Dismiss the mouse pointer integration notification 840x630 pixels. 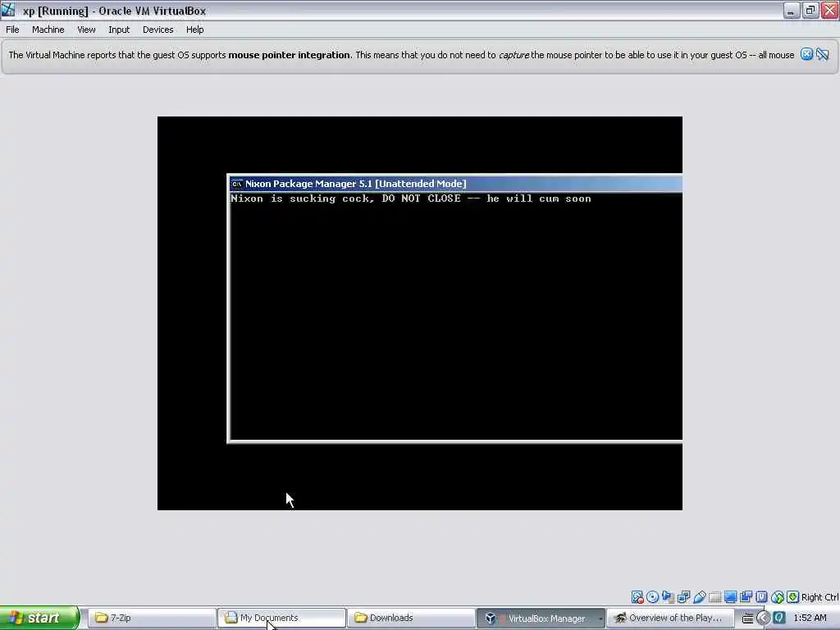[x=806, y=54]
